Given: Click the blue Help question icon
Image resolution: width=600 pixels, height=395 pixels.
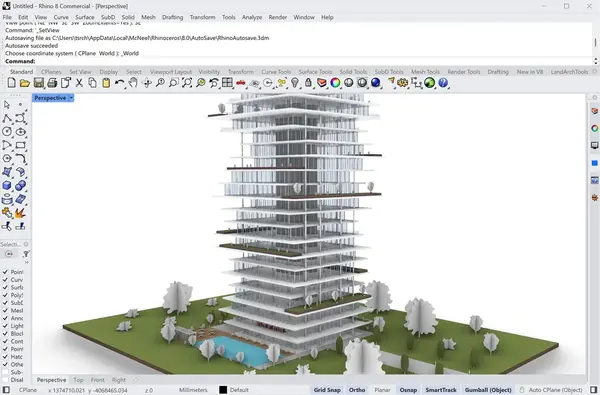Looking at the screenshot, I should coord(443,82).
